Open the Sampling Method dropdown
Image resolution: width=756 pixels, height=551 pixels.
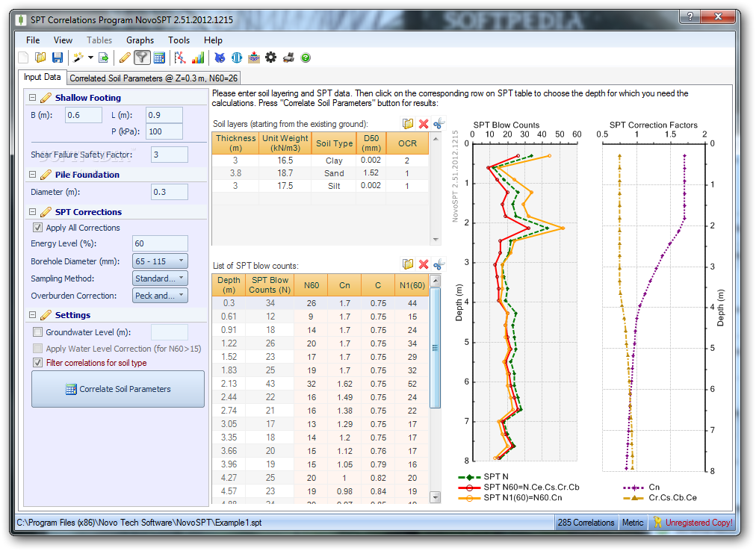tap(160, 278)
